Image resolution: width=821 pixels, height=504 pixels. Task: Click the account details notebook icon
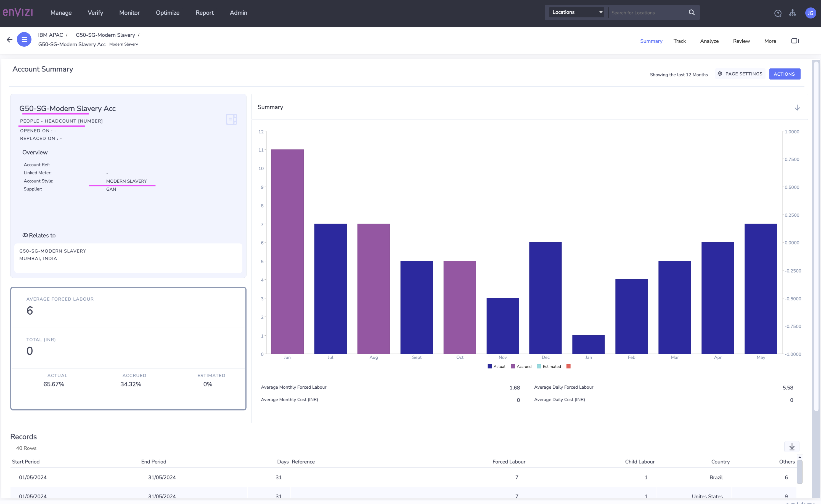pos(231,119)
